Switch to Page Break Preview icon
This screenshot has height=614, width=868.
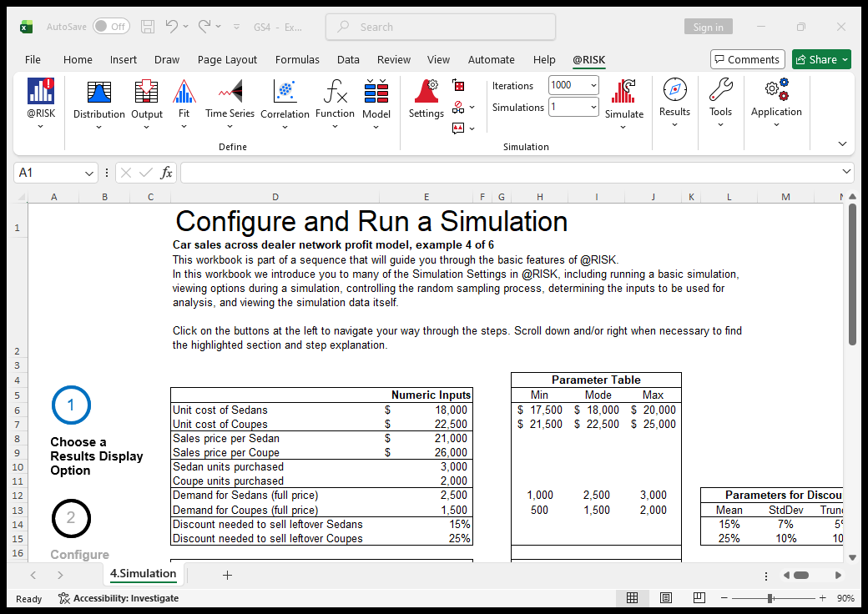[699, 598]
